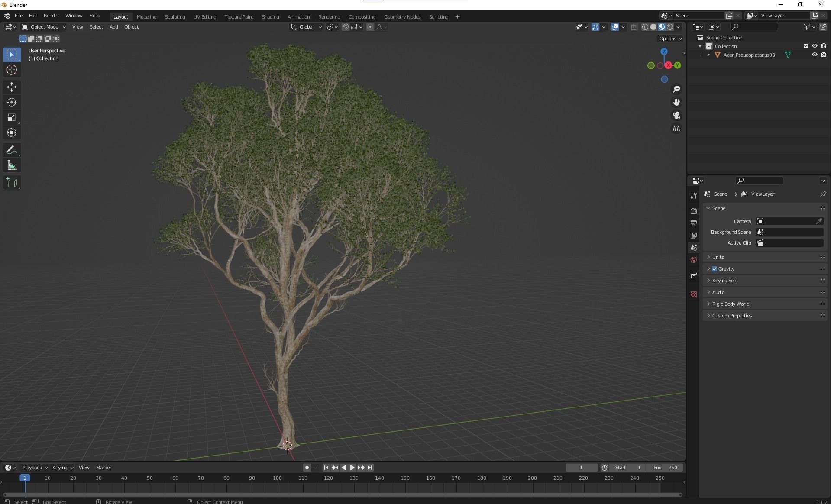The width and height of the screenshot is (831, 504).
Task: Open the outliner filter dropdown
Action: pyautogui.click(x=809, y=27)
